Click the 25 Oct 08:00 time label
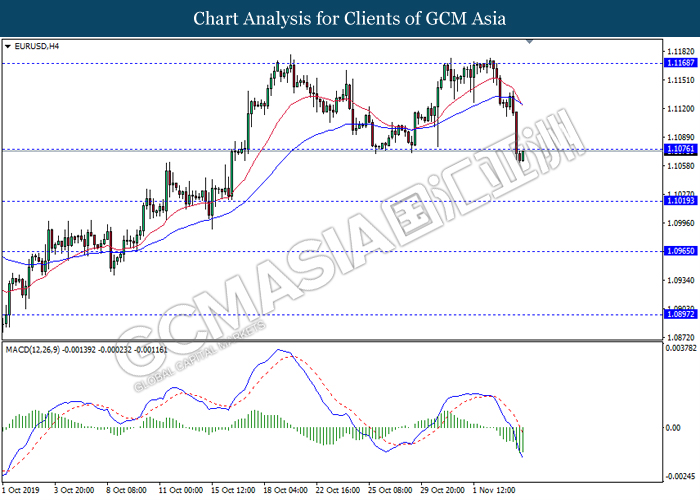 tap(390, 490)
